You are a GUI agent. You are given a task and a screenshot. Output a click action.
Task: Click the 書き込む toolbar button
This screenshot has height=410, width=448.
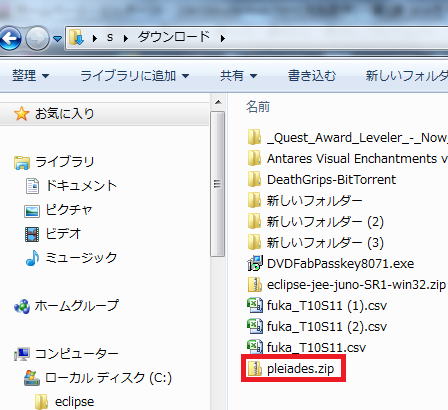coord(312,76)
